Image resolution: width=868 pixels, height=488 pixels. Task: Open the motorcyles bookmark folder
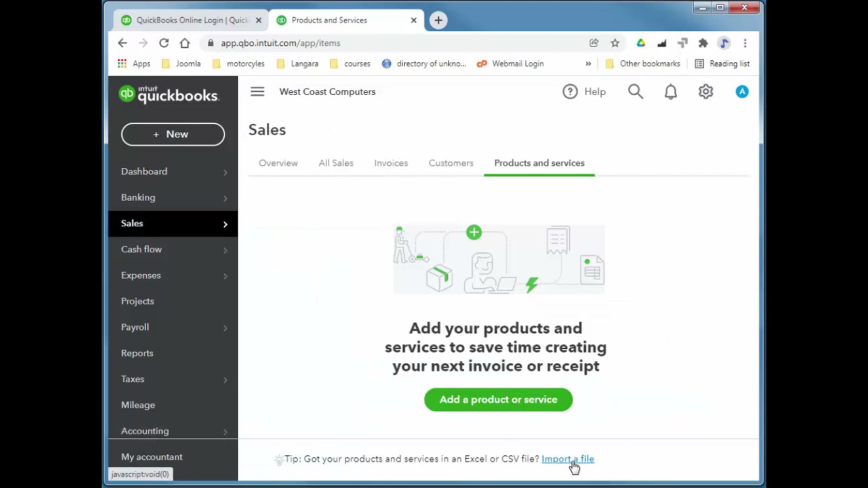coord(238,64)
